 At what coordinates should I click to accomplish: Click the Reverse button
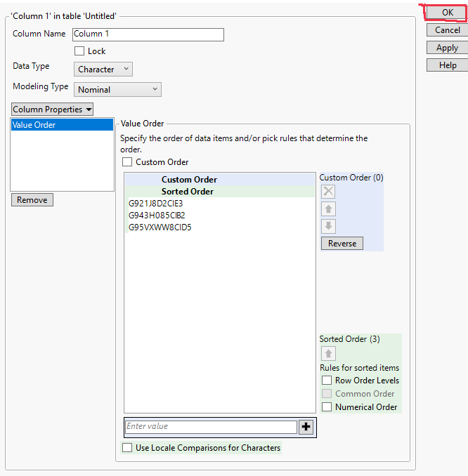342,244
